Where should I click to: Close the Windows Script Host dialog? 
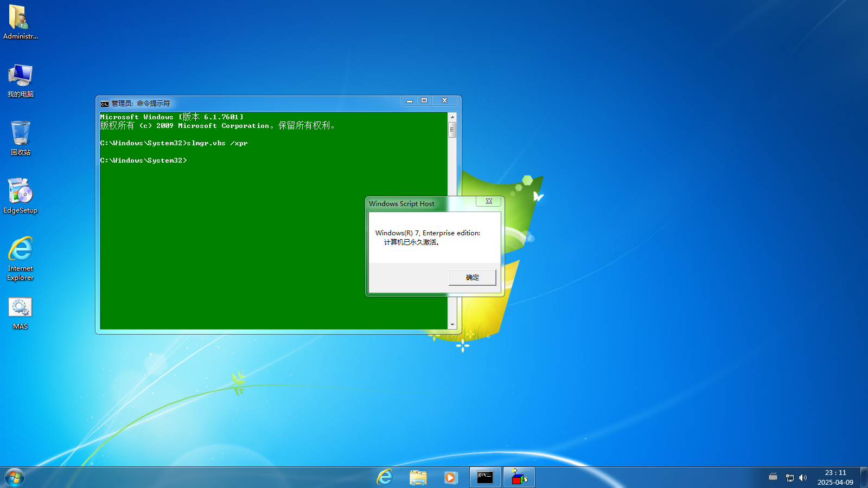click(x=489, y=201)
